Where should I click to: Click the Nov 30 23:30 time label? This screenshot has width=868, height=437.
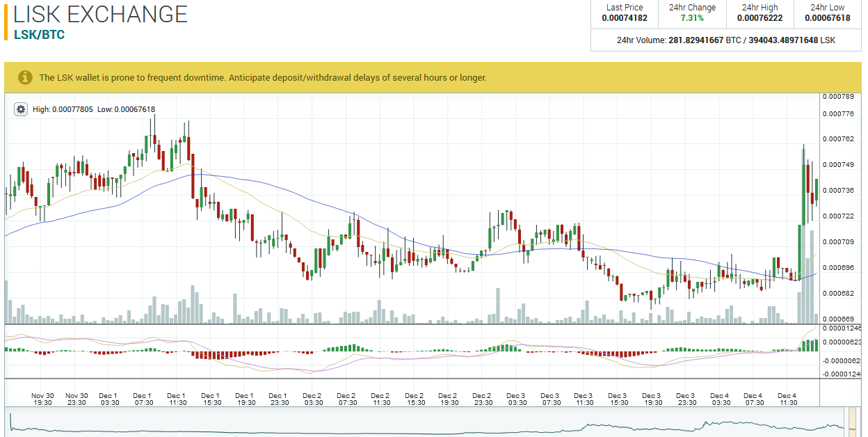(77, 399)
